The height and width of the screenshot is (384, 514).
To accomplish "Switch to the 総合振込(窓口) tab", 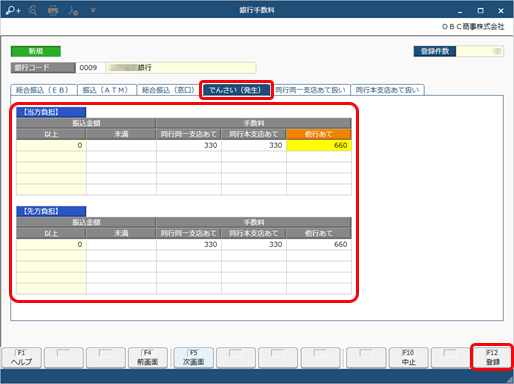I will tap(169, 90).
